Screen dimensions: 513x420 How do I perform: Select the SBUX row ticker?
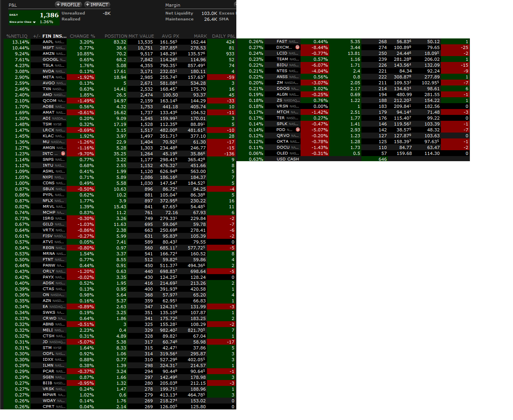[48, 189]
